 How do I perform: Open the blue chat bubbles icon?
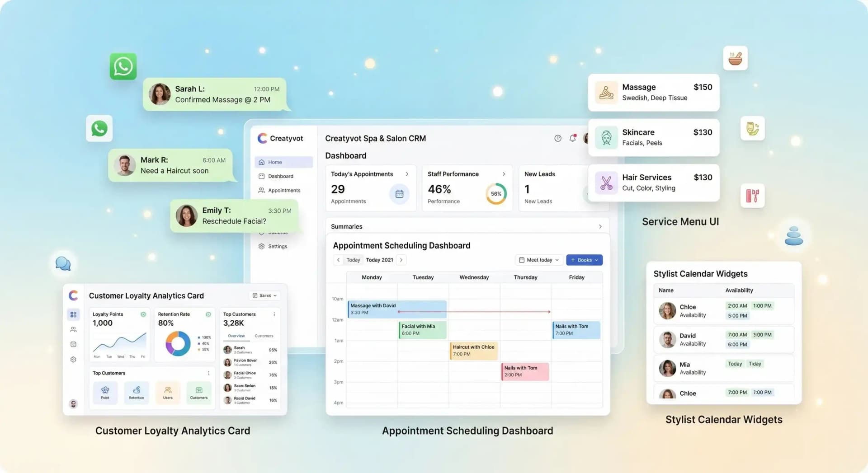63,263
